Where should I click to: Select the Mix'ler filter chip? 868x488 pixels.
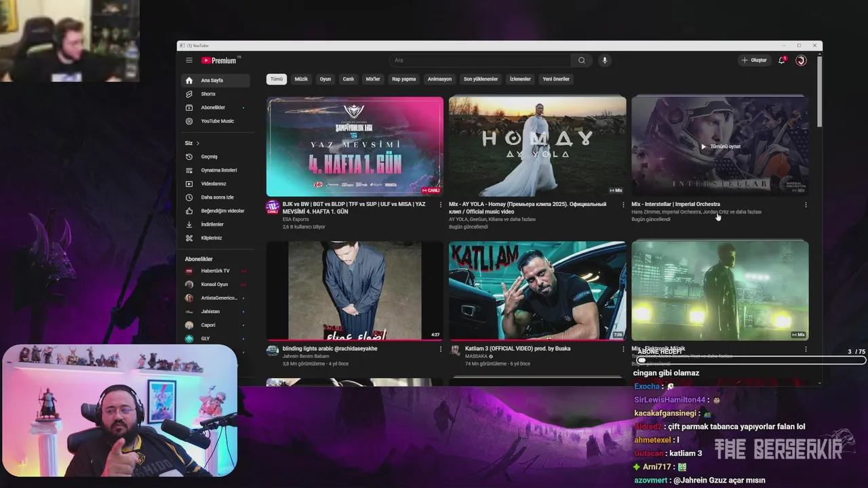[373, 79]
